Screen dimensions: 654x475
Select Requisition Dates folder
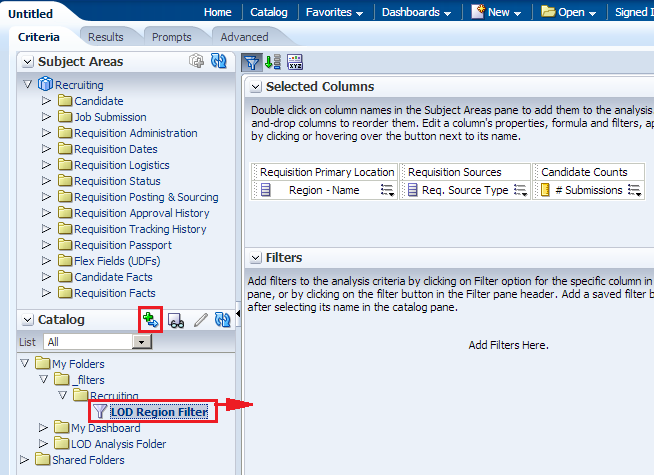(116, 149)
